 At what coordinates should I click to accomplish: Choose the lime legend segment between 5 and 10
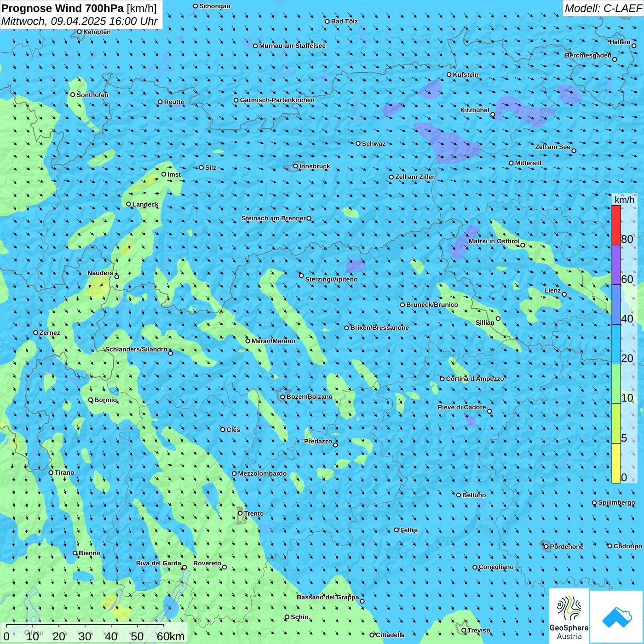(616, 424)
